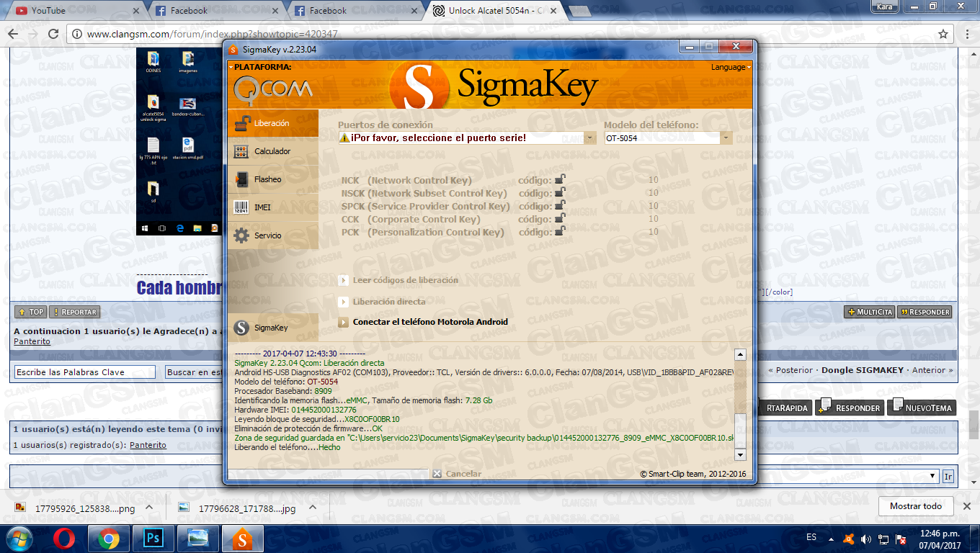
Task: Click Conectar el teléfono Motorola Android
Action: [423, 322]
